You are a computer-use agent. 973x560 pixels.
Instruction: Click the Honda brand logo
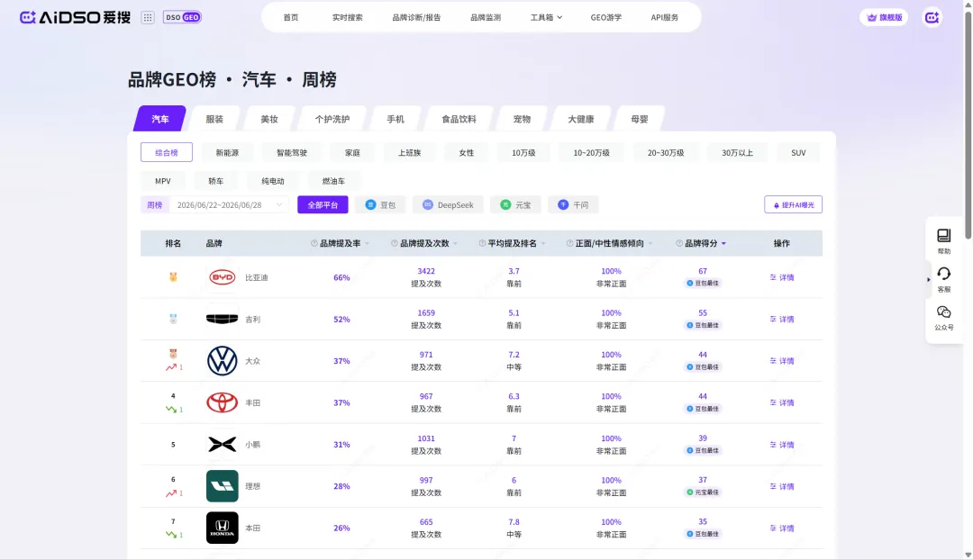pyautogui.click(x=223, y=528)
